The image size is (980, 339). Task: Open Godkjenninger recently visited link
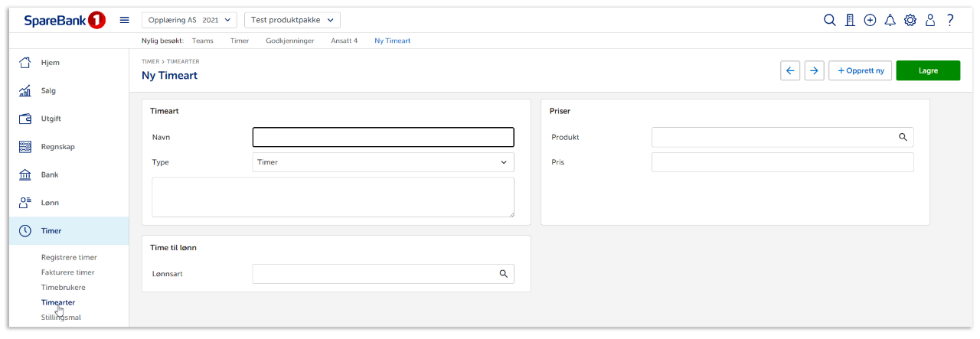289,41
